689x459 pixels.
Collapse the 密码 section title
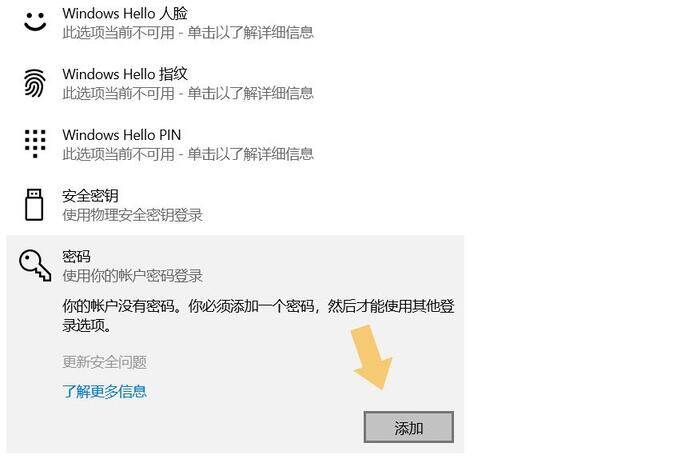pyautogui.click(x=76, y=257)
